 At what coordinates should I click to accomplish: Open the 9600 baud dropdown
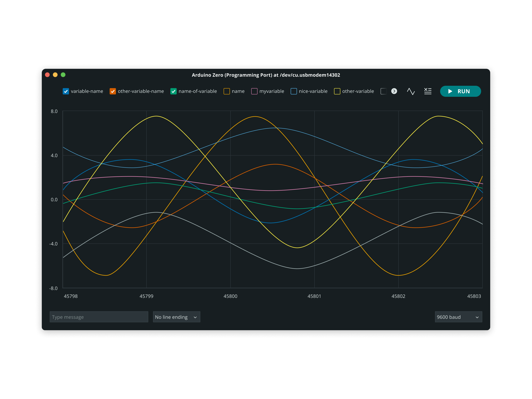click(458, 317)
